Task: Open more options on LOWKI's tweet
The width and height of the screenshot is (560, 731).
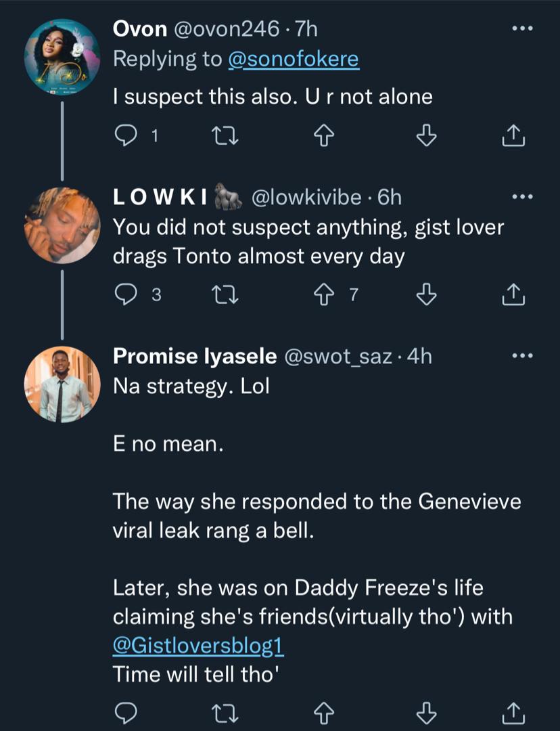Action: point(522,197)
